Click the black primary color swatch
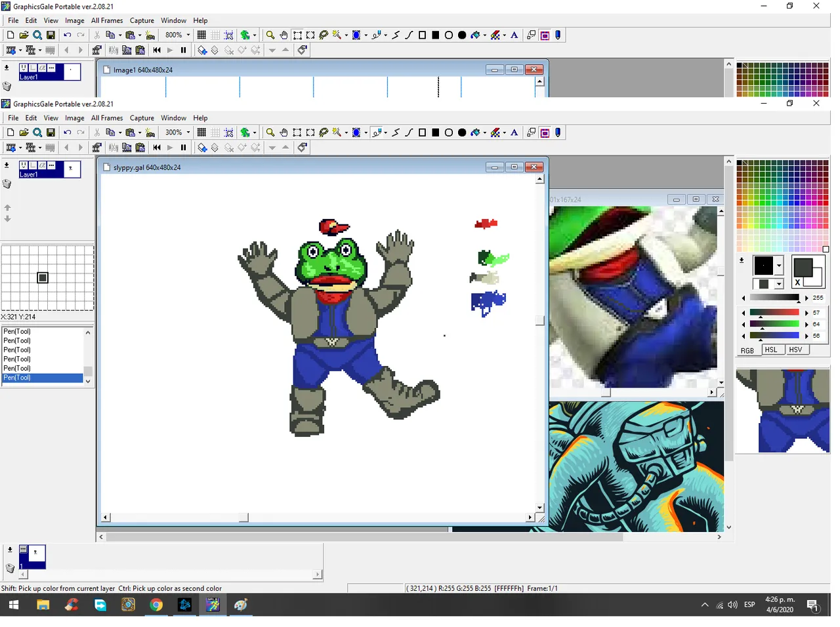Image resolution: width=840 pixels, height=627 pixels. coord(764,266)
